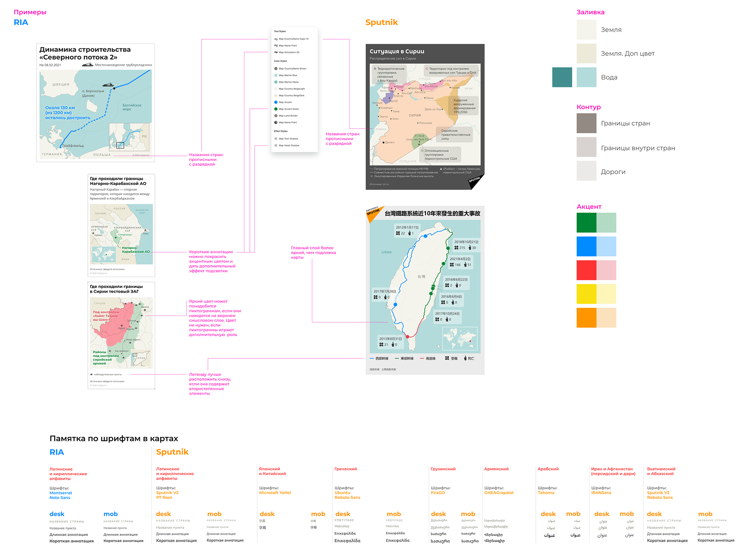Select the bright yellow accent swatch

click(586, 294)
